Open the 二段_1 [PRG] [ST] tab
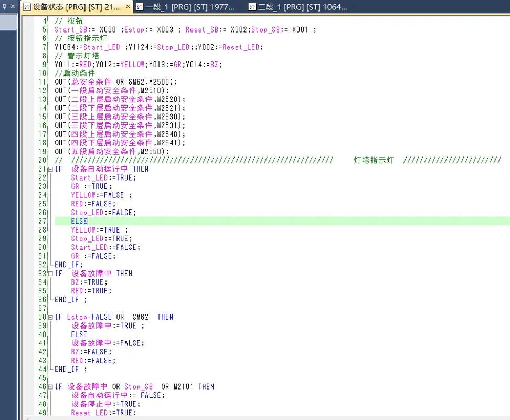 pyautogui.click(x=302, y=7)
